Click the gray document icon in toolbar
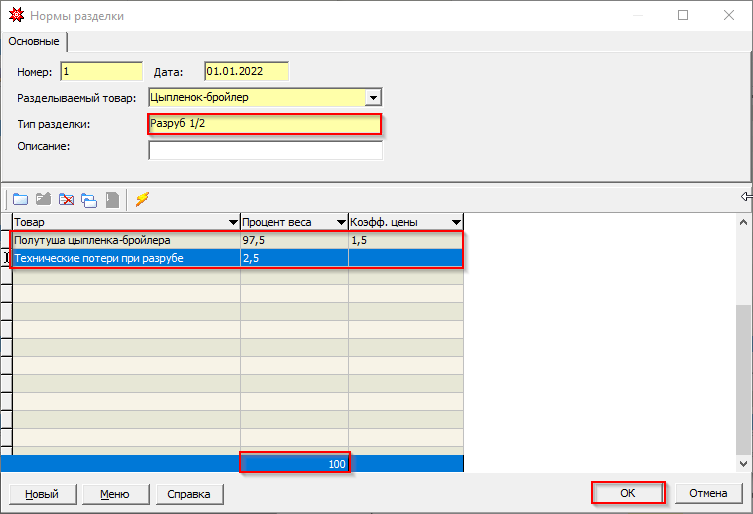This screenshot has height=514, width=753. click(112, 199)
